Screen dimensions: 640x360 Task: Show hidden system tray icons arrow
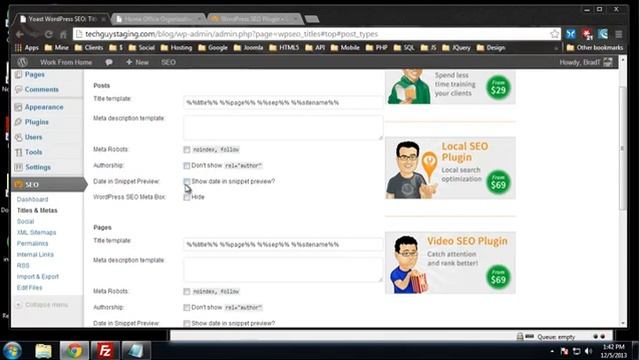[x=552, y=351]
